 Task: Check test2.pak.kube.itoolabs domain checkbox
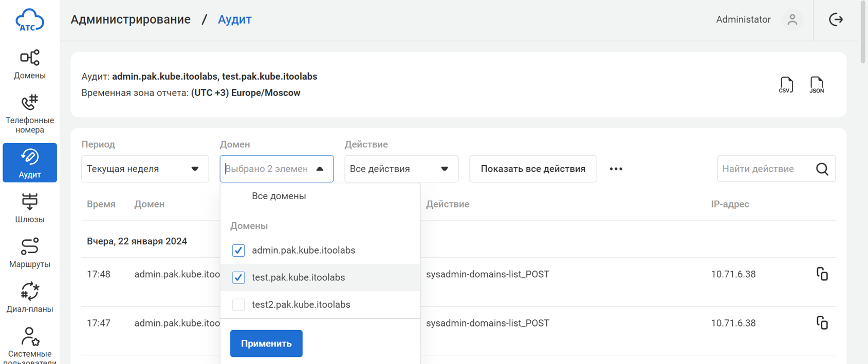click(238, 304)
